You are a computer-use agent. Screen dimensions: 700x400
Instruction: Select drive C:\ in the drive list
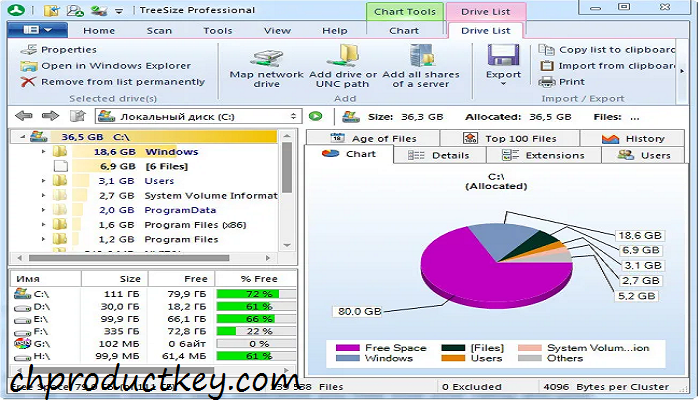click(x=154, y=294)
